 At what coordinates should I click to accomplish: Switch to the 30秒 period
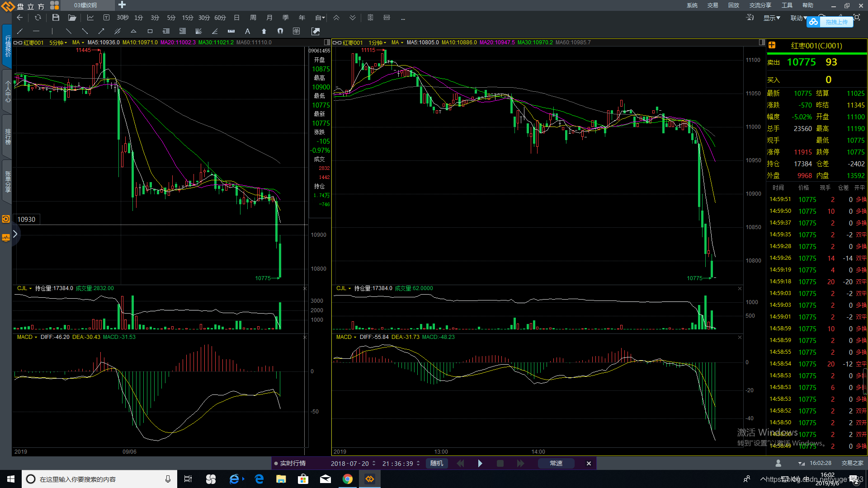tap(123, 18)
